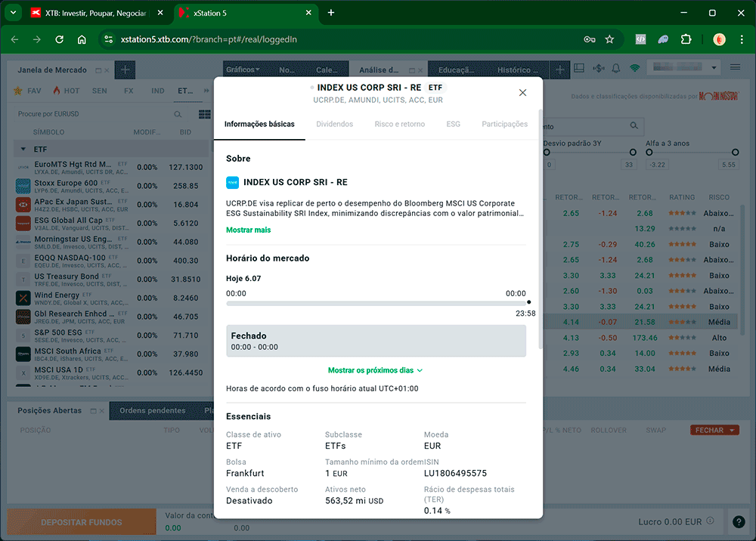
Task: Select EuroMTS Hgt Rtd M... ETF row
Action: click(x=111, y=167)
